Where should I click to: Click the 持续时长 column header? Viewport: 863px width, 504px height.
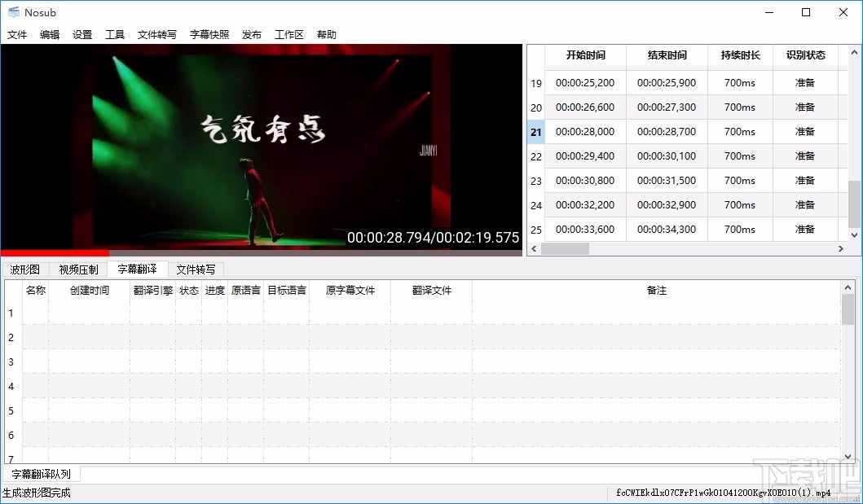(x=740, y=55)
